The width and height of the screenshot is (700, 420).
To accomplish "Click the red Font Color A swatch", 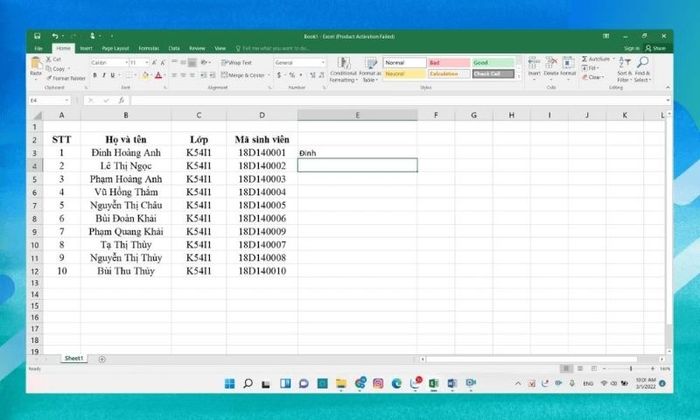I will [x=158, y=75].
